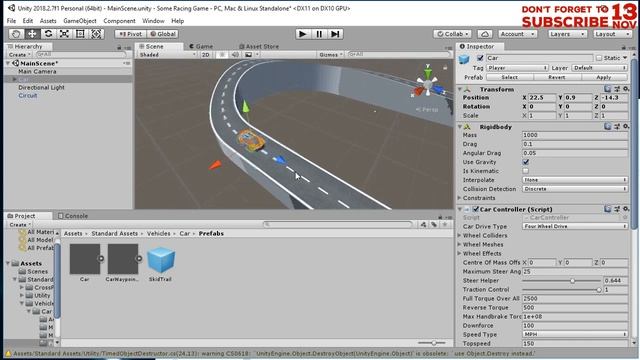This screenshot has width=640, height=360.
Task: Open the File menu
Action: pos(11,21)
